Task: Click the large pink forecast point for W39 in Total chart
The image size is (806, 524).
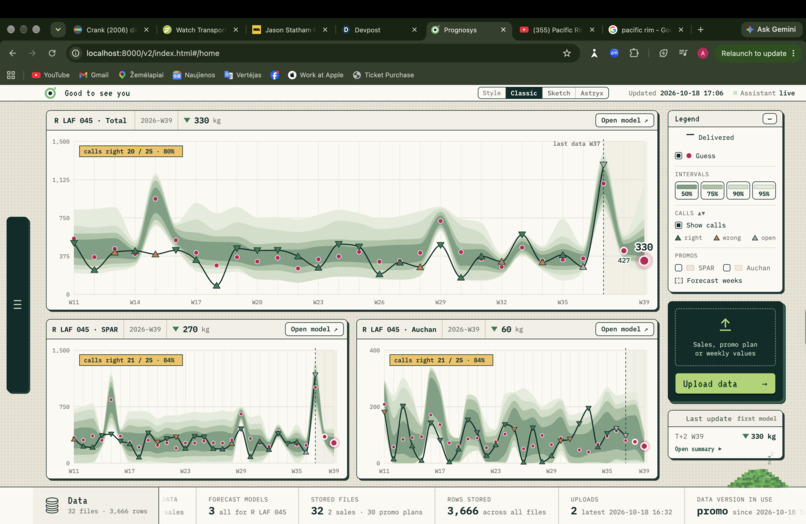Action: pos(644,261)
